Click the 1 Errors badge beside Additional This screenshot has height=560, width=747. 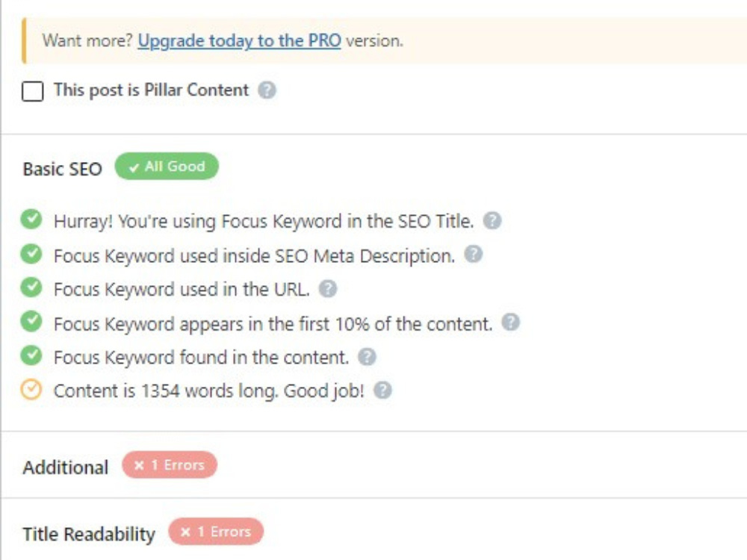pyautogui.click(x=170, y=464)
